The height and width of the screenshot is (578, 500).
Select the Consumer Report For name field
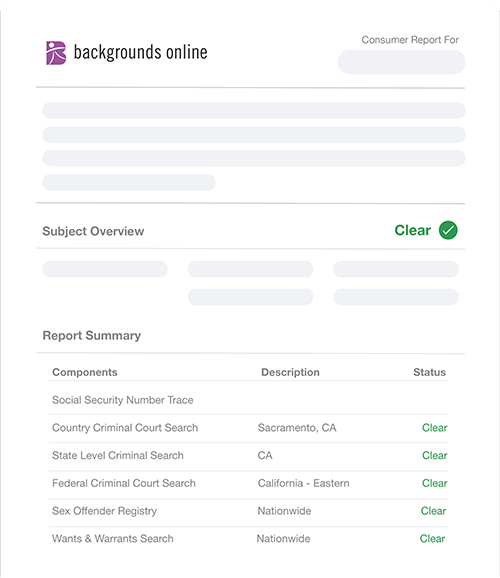coord(401,62)
